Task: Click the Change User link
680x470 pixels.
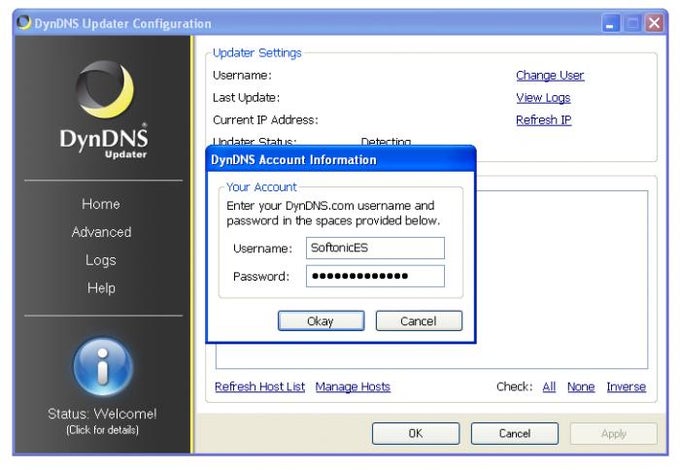Action: (x=550, y=75)
